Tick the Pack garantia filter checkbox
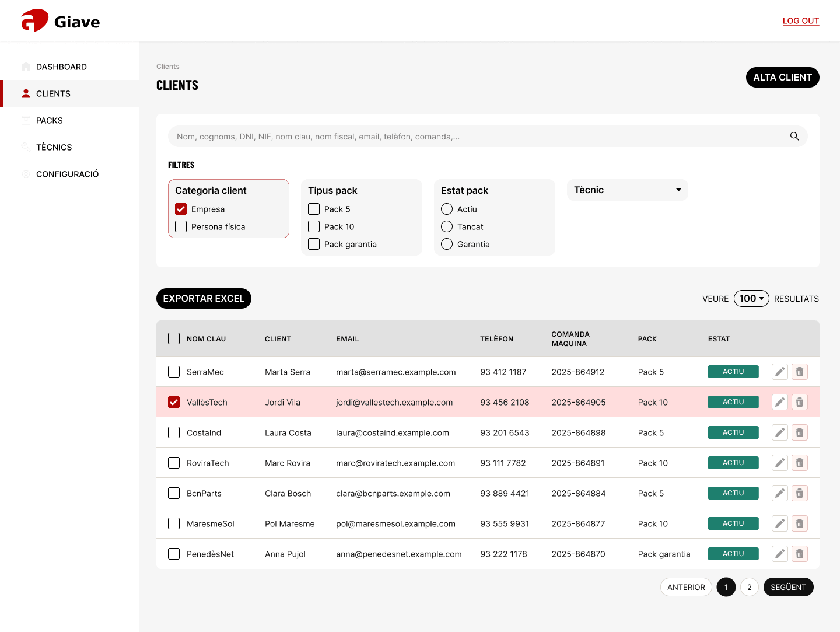 pyautogui.click(x=314, y=244)
